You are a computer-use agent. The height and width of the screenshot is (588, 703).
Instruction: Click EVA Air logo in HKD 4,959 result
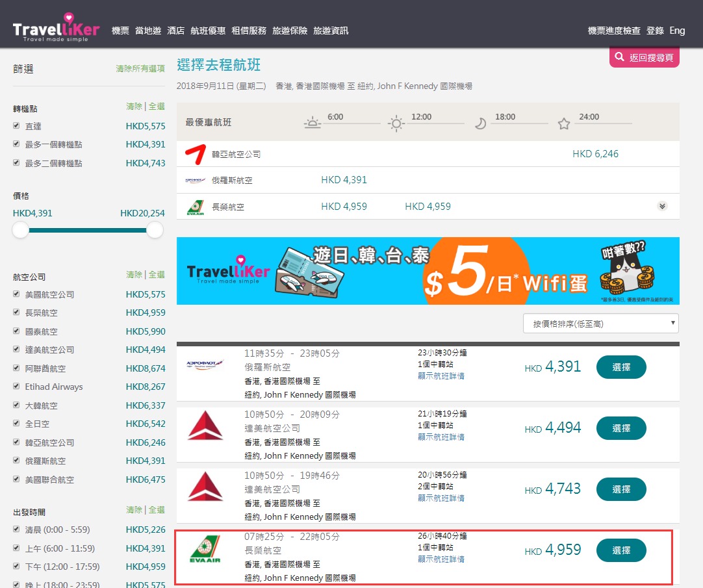(x=205, y=550)
